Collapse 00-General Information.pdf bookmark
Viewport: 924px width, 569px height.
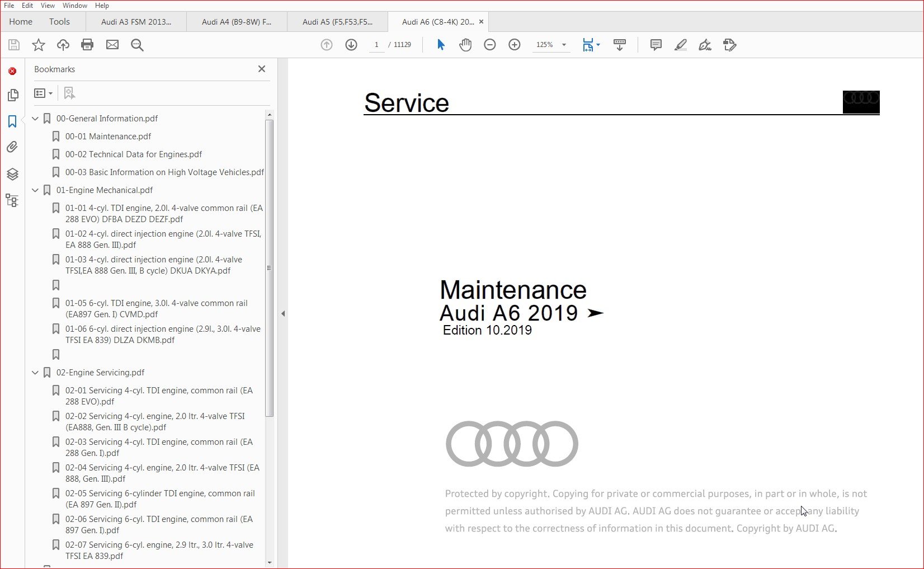coord(35,119)
